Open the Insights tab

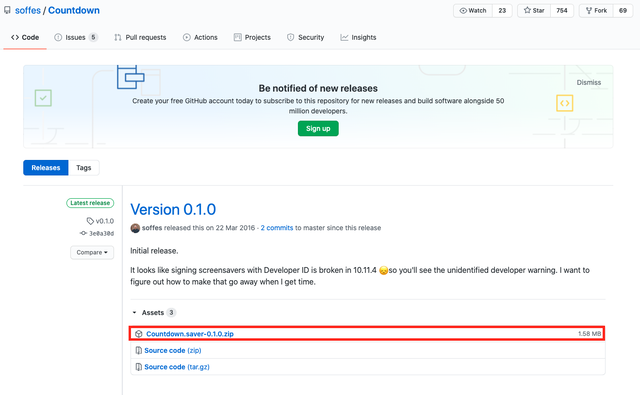[x=358, y=38]
